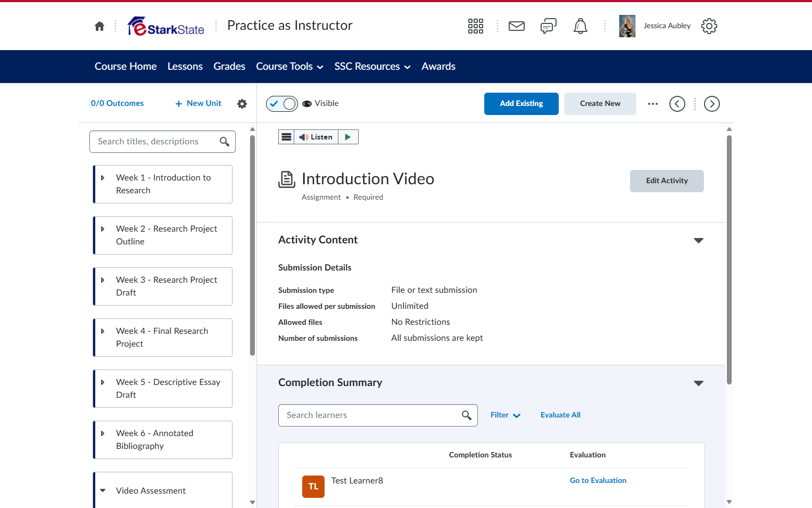Click the Stark State logo

[x=165, y=26]
